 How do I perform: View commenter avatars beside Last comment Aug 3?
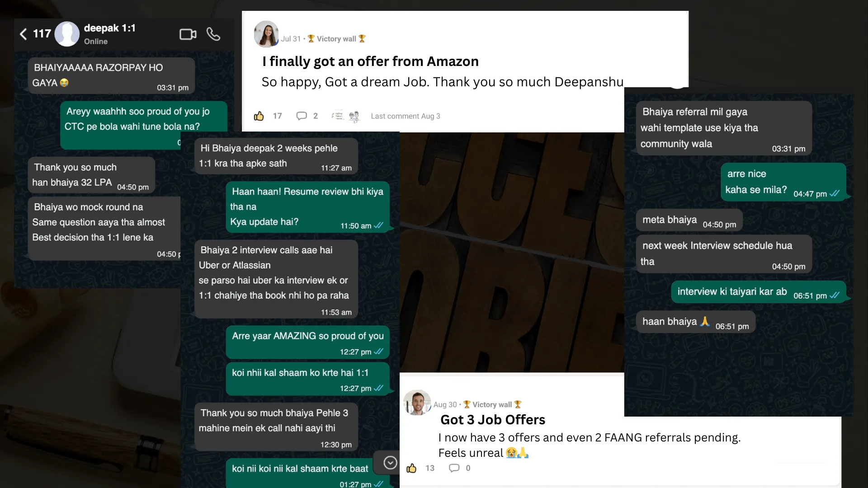346,116
